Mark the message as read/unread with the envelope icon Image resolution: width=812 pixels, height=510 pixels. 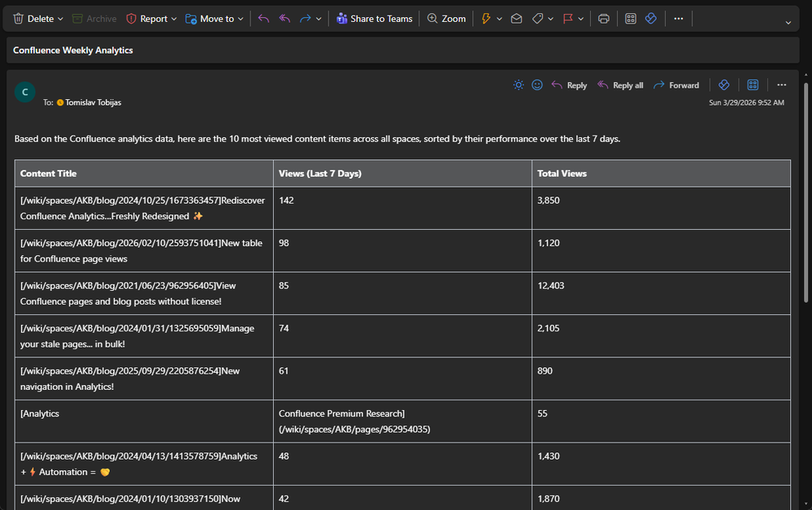click(516, 19)
